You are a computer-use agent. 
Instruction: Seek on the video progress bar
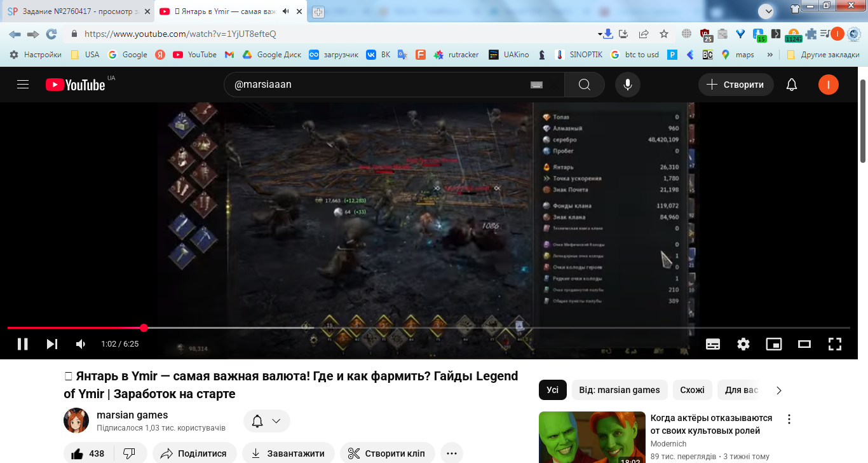pos(428,328)
